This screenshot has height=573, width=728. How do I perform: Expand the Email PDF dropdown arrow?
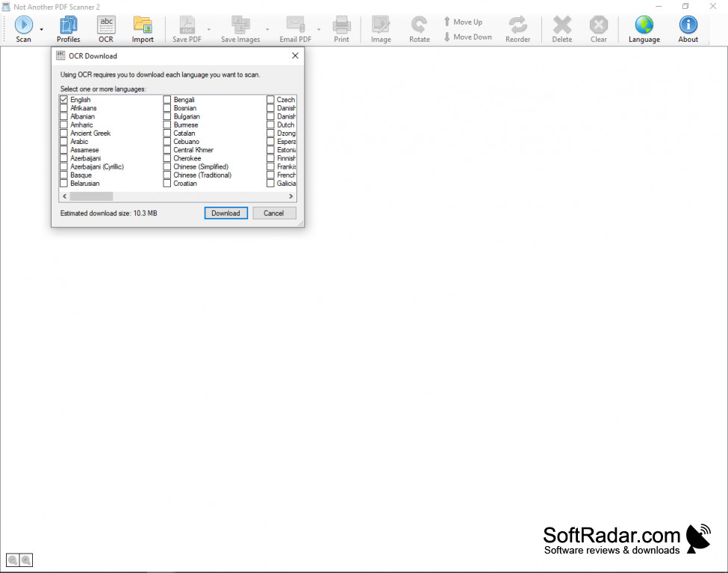pyautogui.click(x=319, y=29)
